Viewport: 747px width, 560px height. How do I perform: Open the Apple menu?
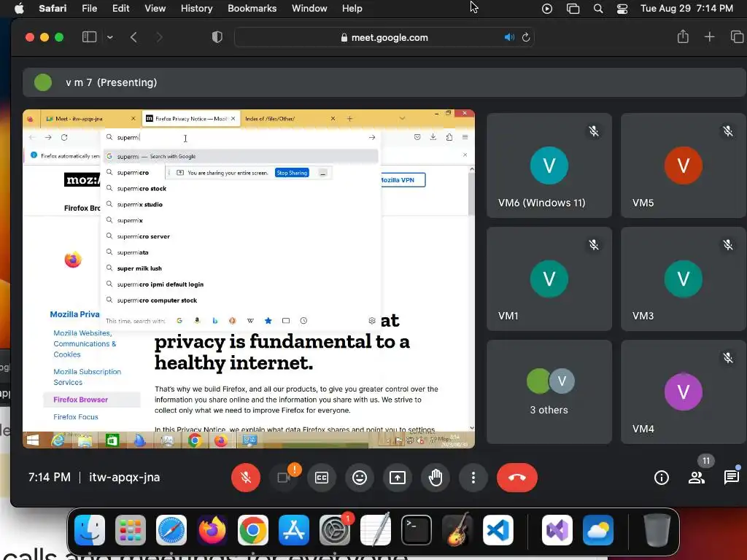[19, 8]
